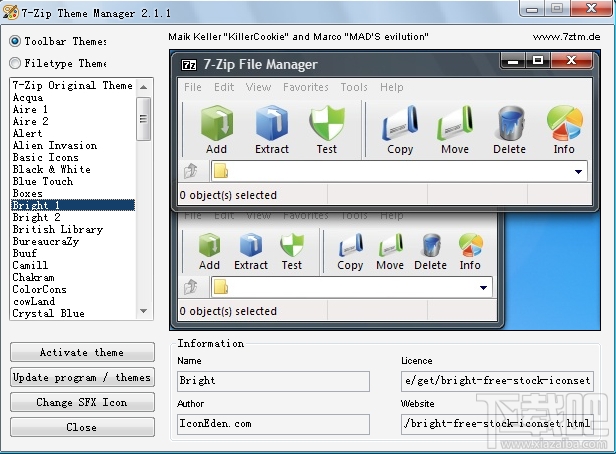The image size is (616, 454).
Task: Click the Extract icon in small preview toolbar
Action: point(251,245)
